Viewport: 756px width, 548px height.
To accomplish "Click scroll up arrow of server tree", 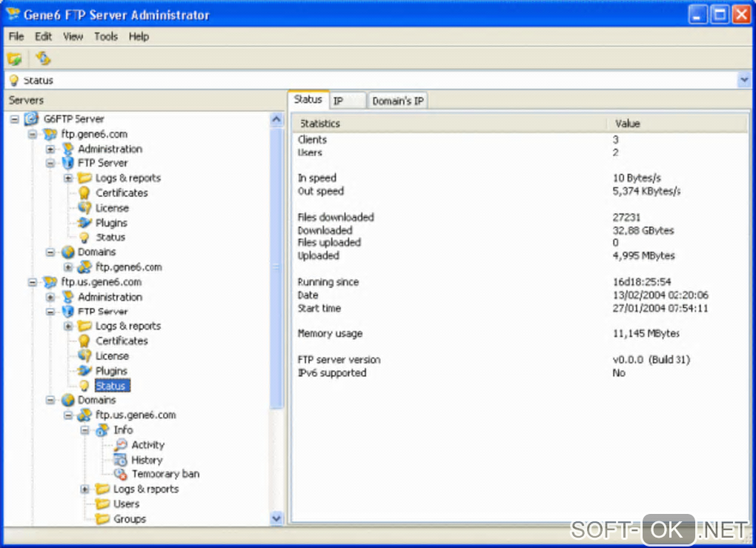I will click(276, 119).
